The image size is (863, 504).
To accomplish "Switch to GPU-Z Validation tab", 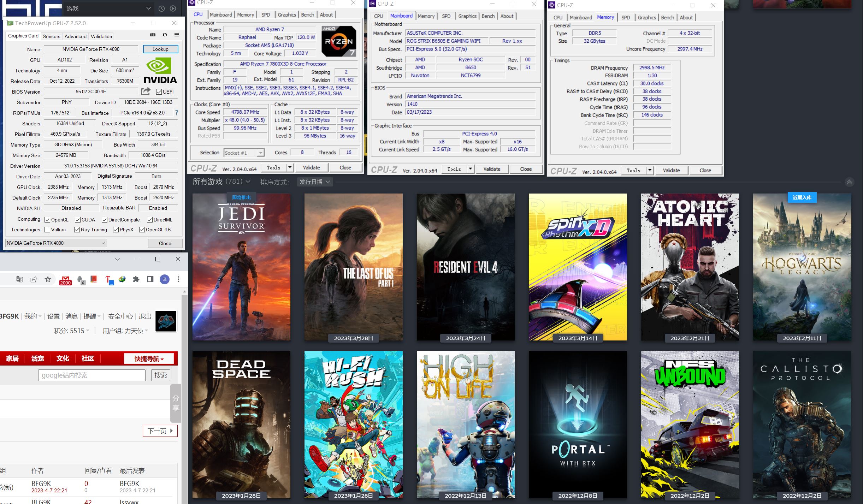I will point(101,36).
